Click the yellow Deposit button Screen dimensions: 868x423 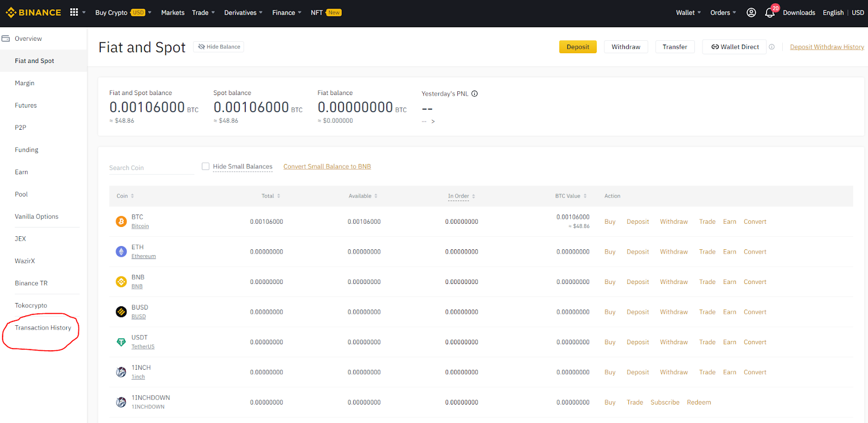tap(578, 47)
